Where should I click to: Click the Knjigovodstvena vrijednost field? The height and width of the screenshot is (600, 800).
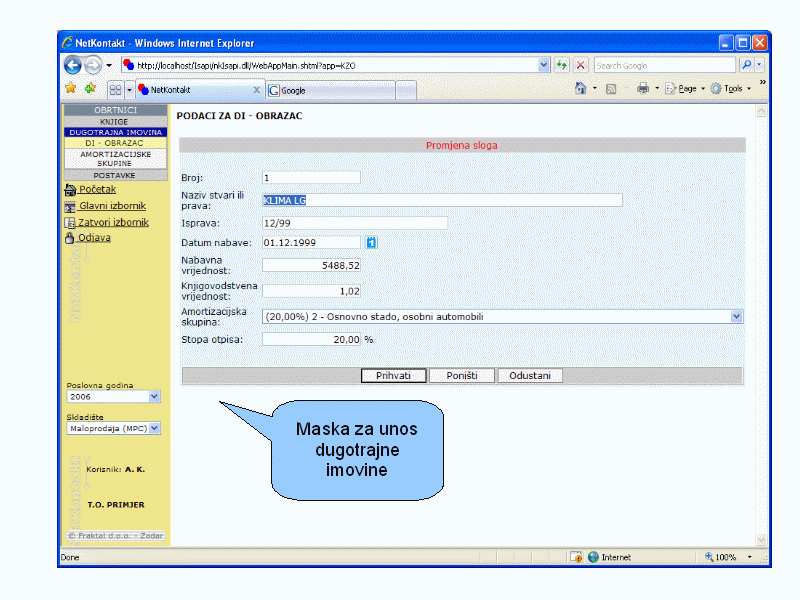tap(311, 291)
